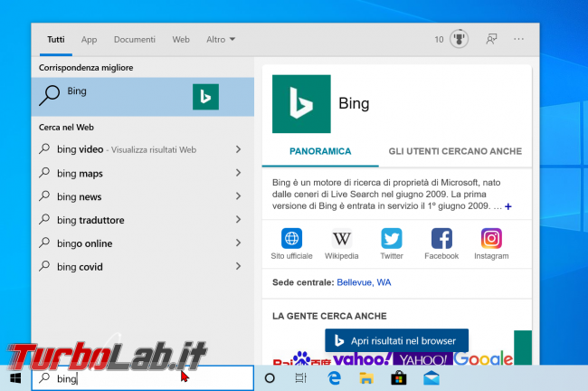Switch to the App tab

(90, 40)
